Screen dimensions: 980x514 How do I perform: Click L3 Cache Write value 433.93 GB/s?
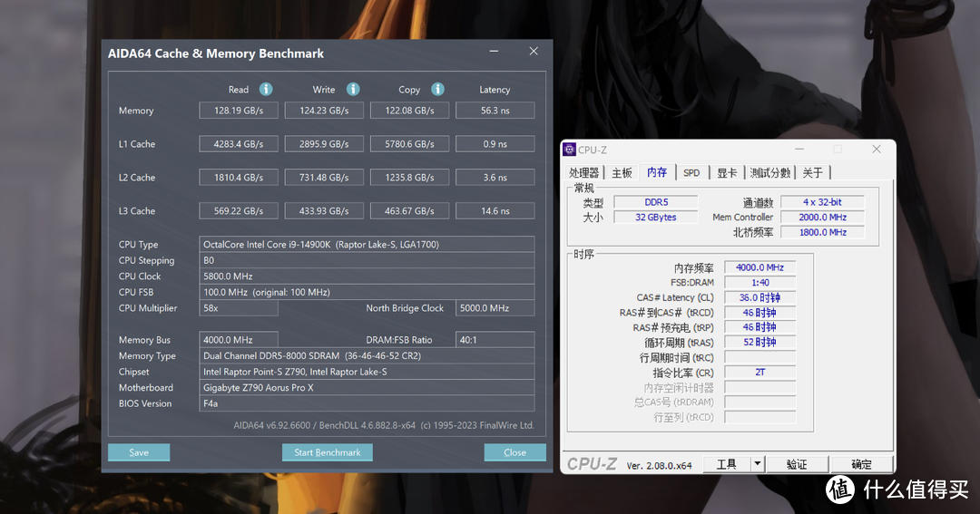coord(324,211)
